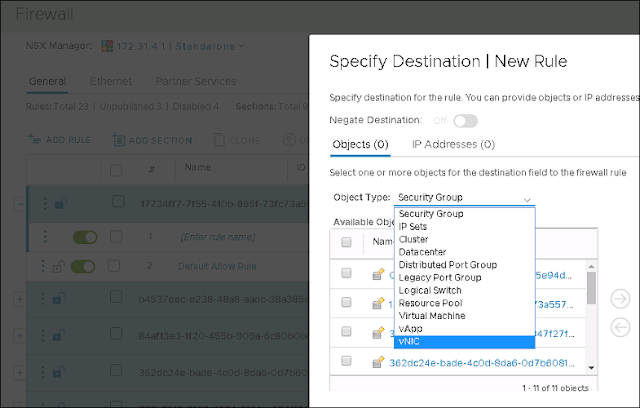Image resolution: width=640 pixels, height=408 pixels.
Task: Click lock icon on section b4537eec
Action: (58, 299)
